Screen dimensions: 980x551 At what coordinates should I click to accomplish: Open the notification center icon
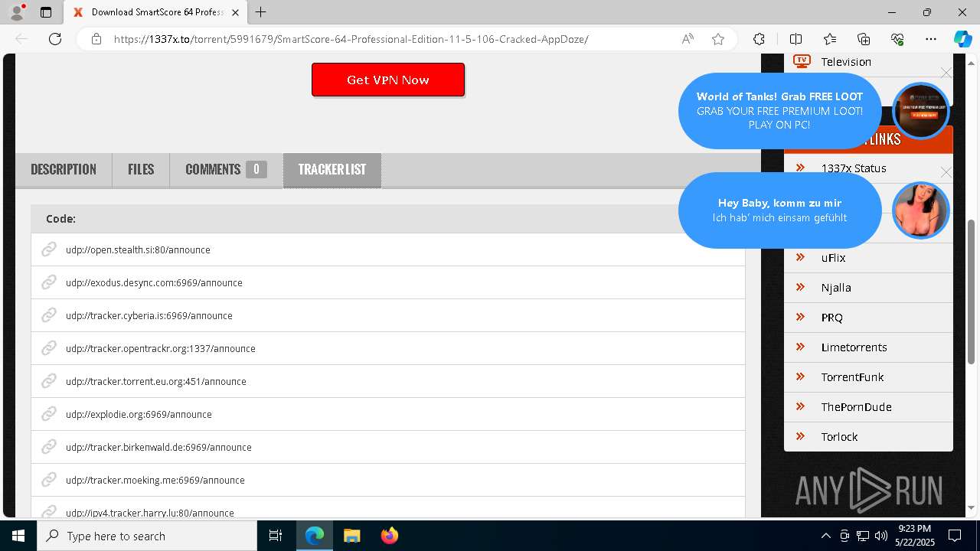955,536
